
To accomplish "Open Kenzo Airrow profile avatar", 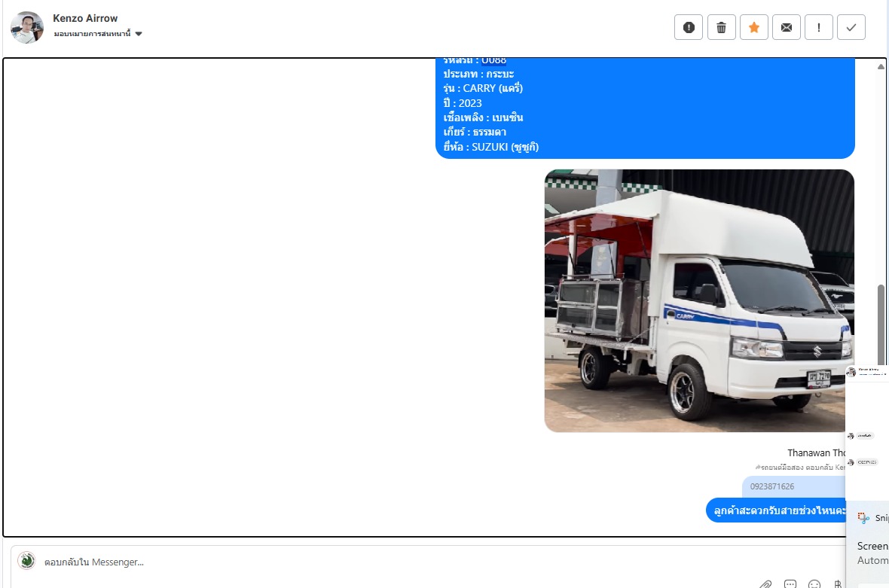I will pos(26,27).
